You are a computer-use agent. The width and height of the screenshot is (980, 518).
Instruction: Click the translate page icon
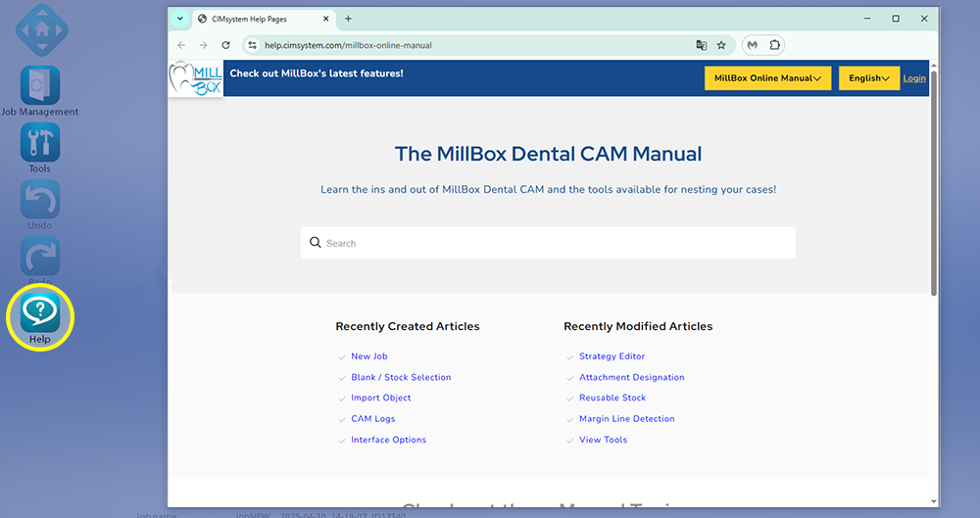tap(702, 45)
